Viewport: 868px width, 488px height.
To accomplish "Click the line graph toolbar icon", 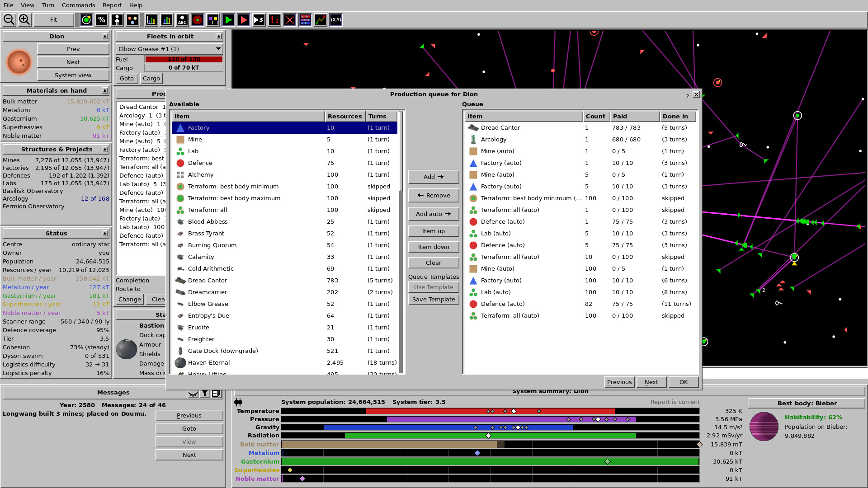I will coord(321,20).
